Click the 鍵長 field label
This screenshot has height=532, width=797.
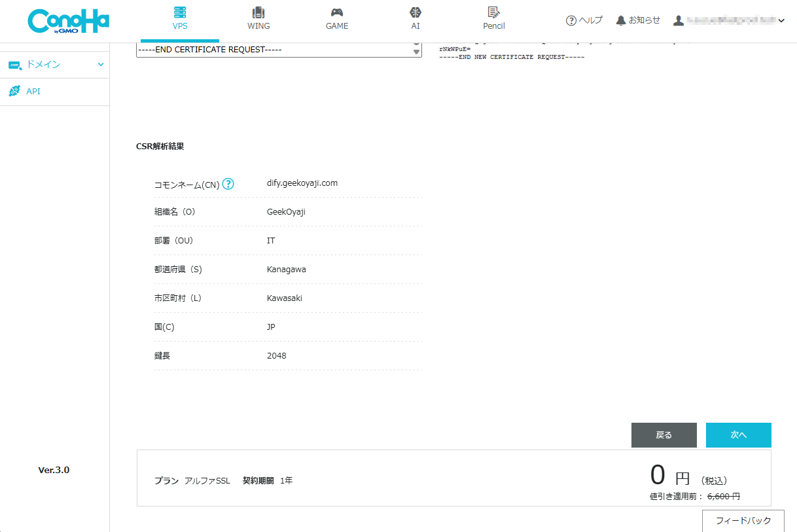click(x=162, y=356)
